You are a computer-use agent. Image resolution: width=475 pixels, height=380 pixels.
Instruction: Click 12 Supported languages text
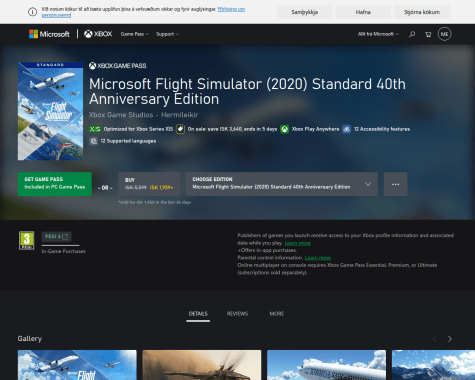coord(128,141)
